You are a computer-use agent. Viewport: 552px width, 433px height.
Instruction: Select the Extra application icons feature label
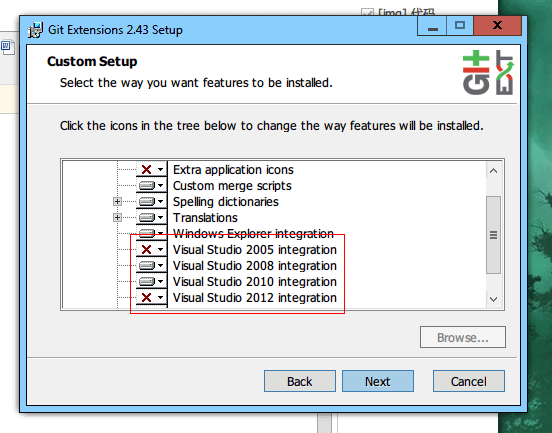(x=233, y=170)
